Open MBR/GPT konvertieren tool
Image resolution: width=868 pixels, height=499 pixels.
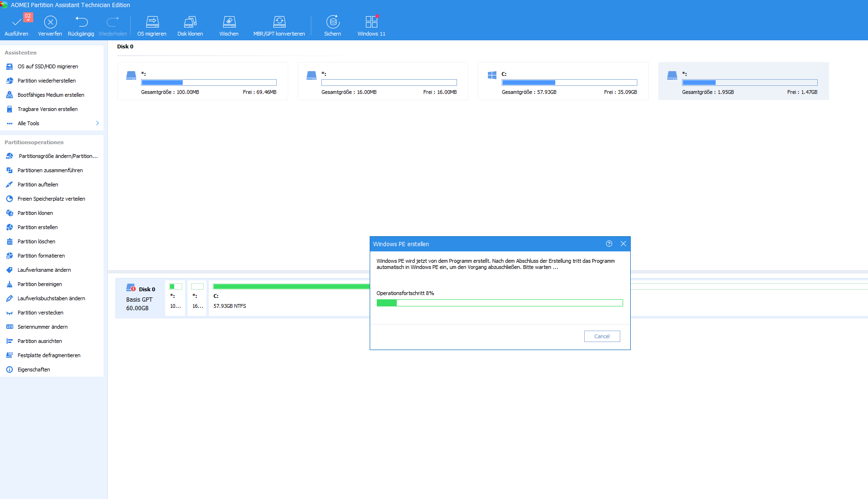click(x=279, y=26)
